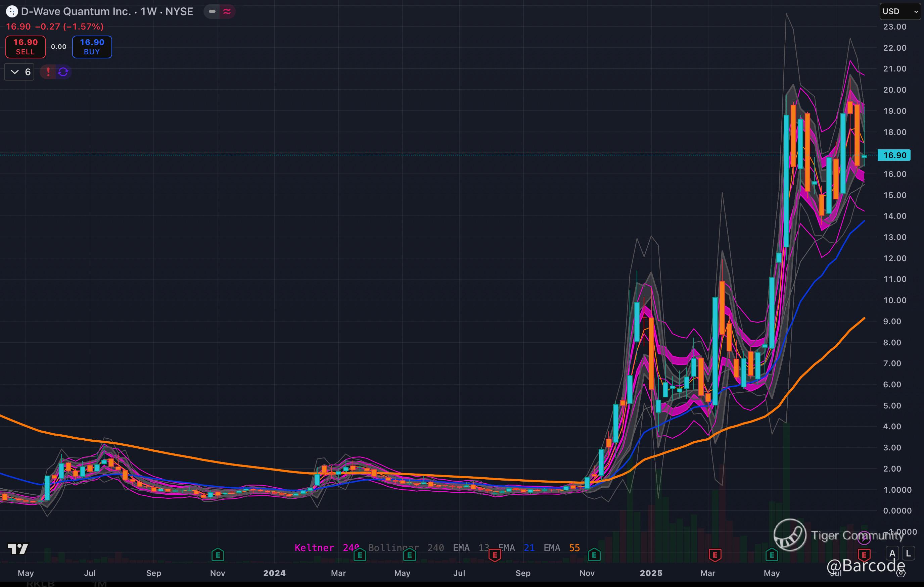Click the purple lightning bolt circle icon
This screenshot has height=587, width=924.
click(x=864, y=538)
